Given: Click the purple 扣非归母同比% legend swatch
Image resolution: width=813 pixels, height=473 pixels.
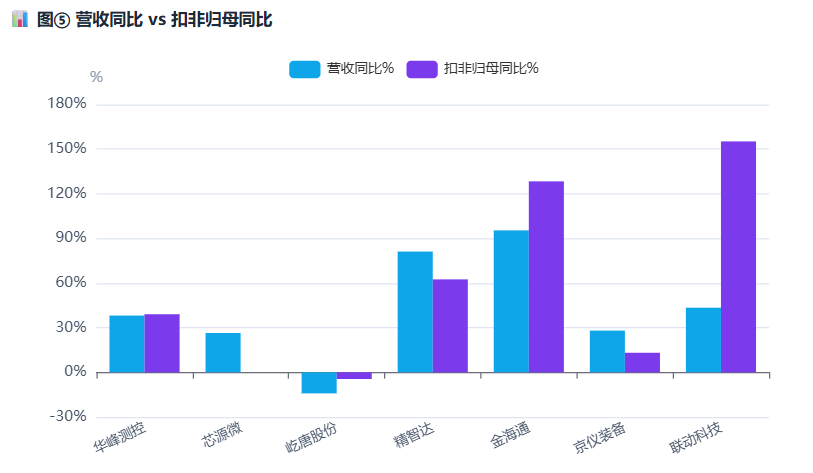Looking at the screenshot, I should click(422, 69).
